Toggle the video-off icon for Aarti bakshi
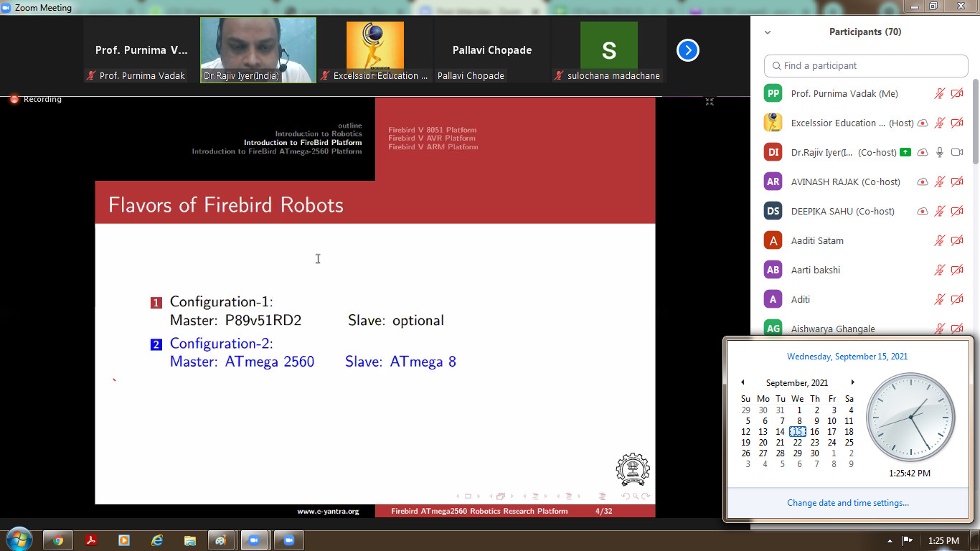Screen dimensions: 980x551 [x=956, y=270]
